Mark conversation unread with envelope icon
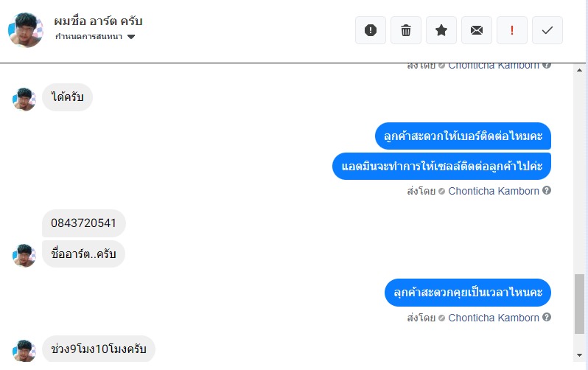Viewport: 588px width, 370px height. pyautogui.click(x=477, y=30)
